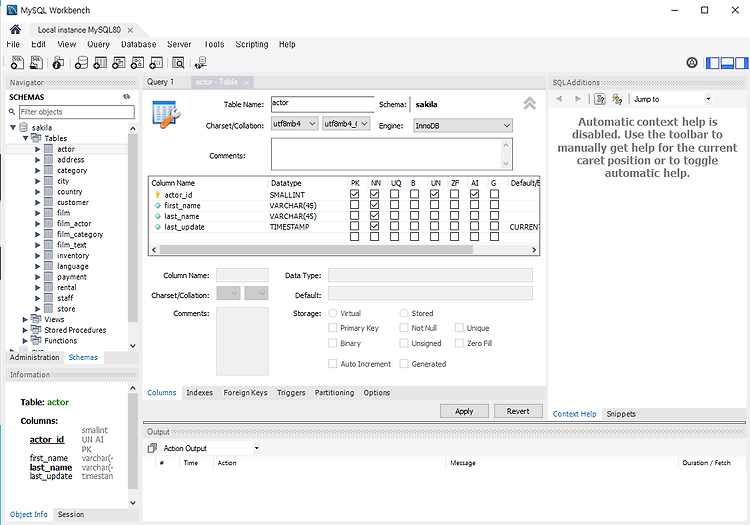Toggle UQ checkbox for last_name
This screenshot has height=525, width=750.
[395, 215]
